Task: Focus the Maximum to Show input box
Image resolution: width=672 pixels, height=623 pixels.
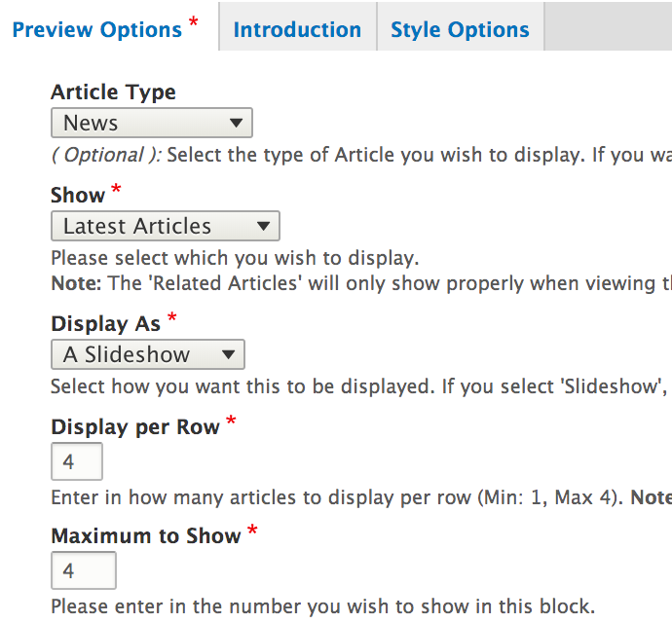Action: pos(83,570)
